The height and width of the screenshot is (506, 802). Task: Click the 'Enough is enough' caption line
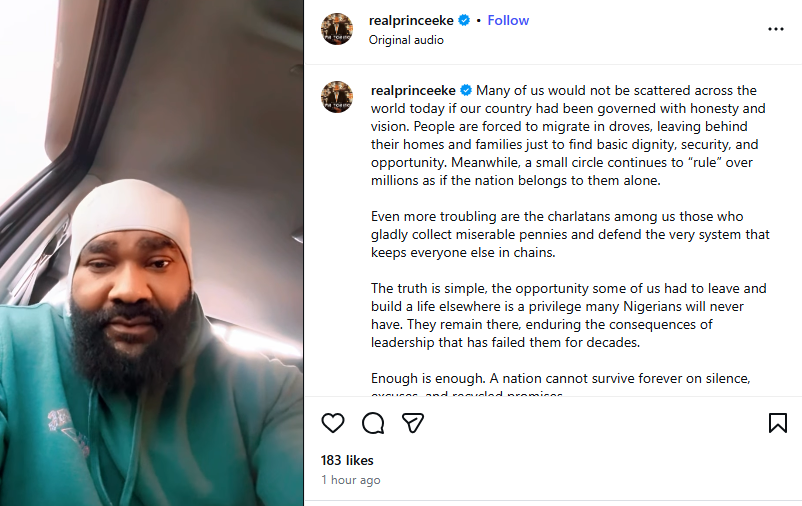pos(561,379)
